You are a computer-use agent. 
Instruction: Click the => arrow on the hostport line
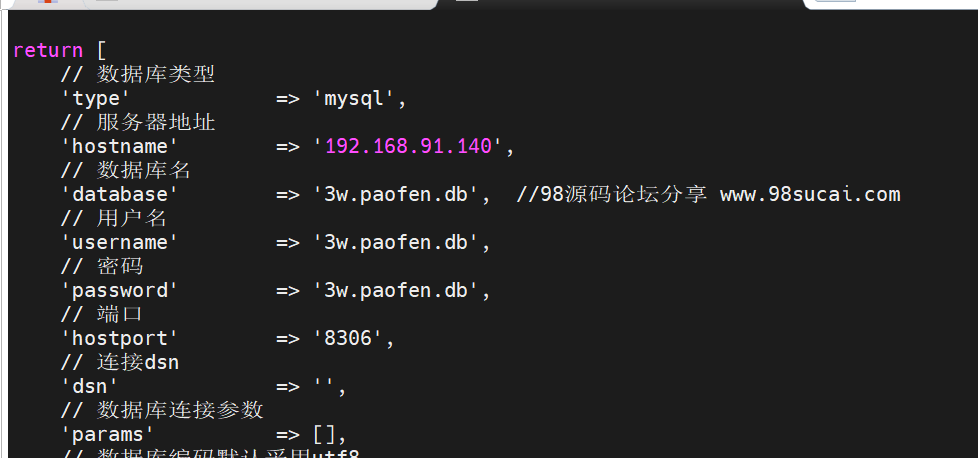tap(288, 338)
